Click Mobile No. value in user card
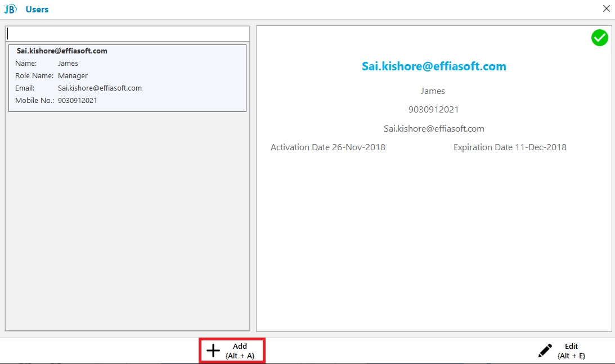The width and height of the screenshot is (615, 364). (78, 100)
